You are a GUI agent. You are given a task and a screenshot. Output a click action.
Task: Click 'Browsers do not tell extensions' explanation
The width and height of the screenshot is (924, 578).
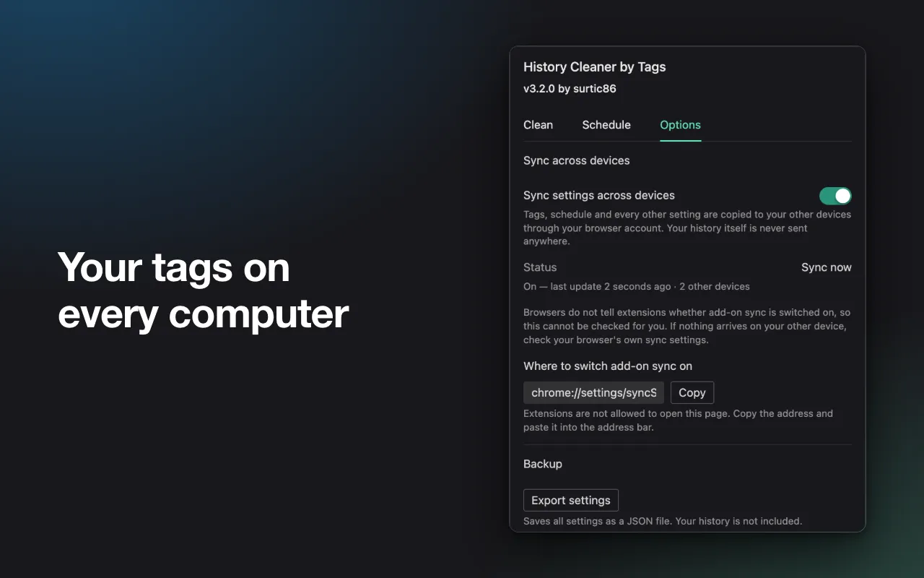pyautogui.click(x=687, y=327)
